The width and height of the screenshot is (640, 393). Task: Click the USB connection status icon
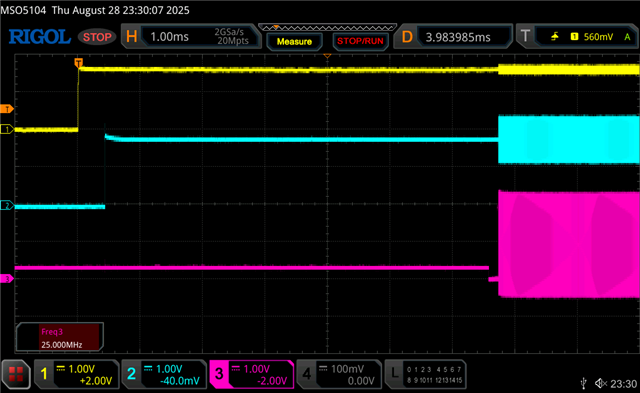584,383
